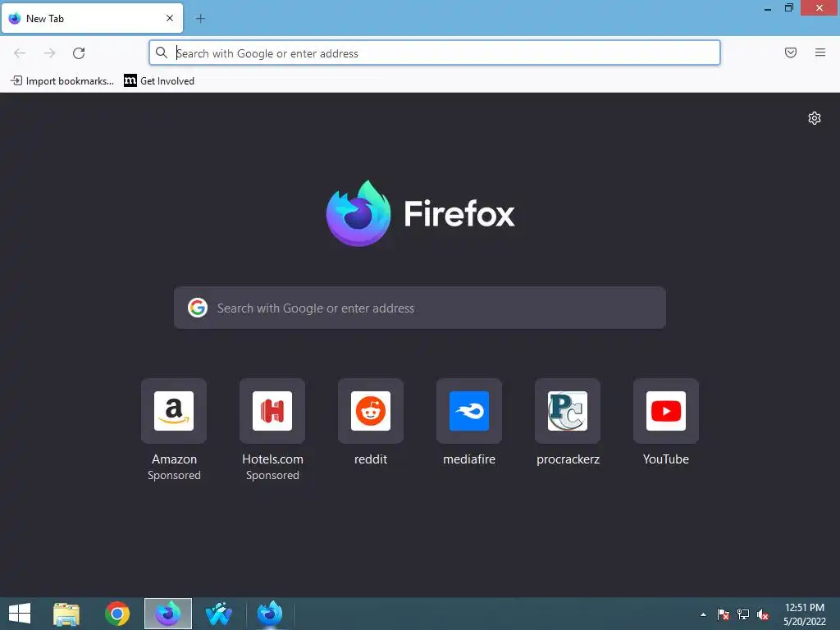
Task: Open the network status tray icon
Action: pyautogui.click(x=743, y=614)
